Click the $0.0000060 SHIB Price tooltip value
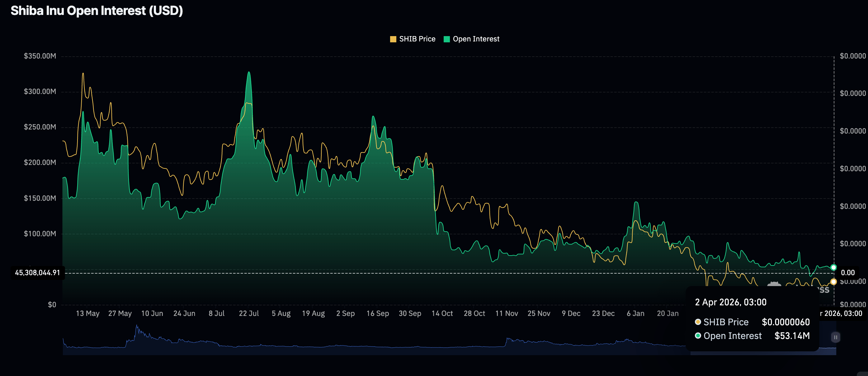The height and width of the screenshot is (376, 868). tap(785, 322)
